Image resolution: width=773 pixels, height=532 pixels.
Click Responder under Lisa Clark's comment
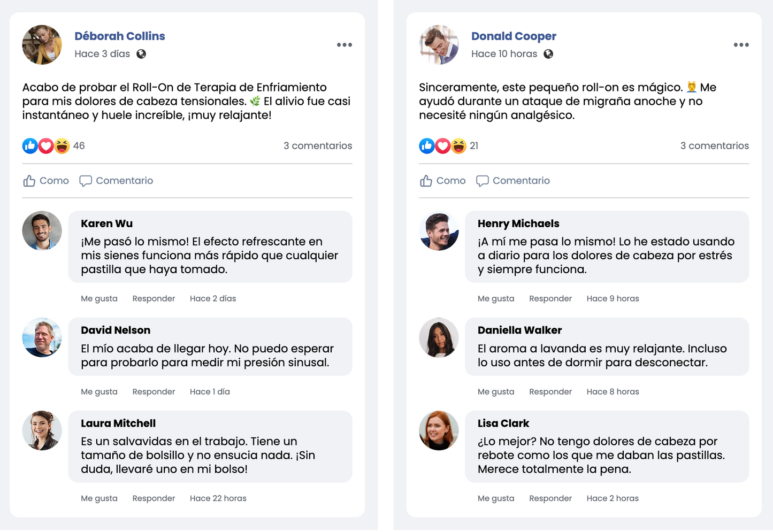point(550,498)
